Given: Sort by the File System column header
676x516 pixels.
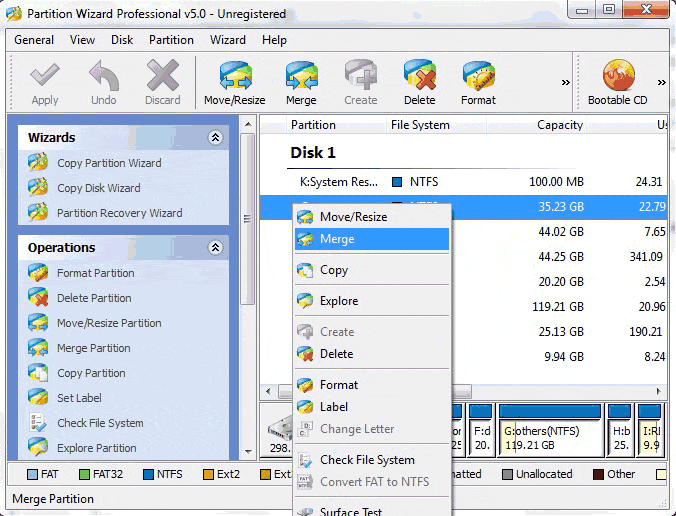Looking at the screenshot, I should [436, 125].
